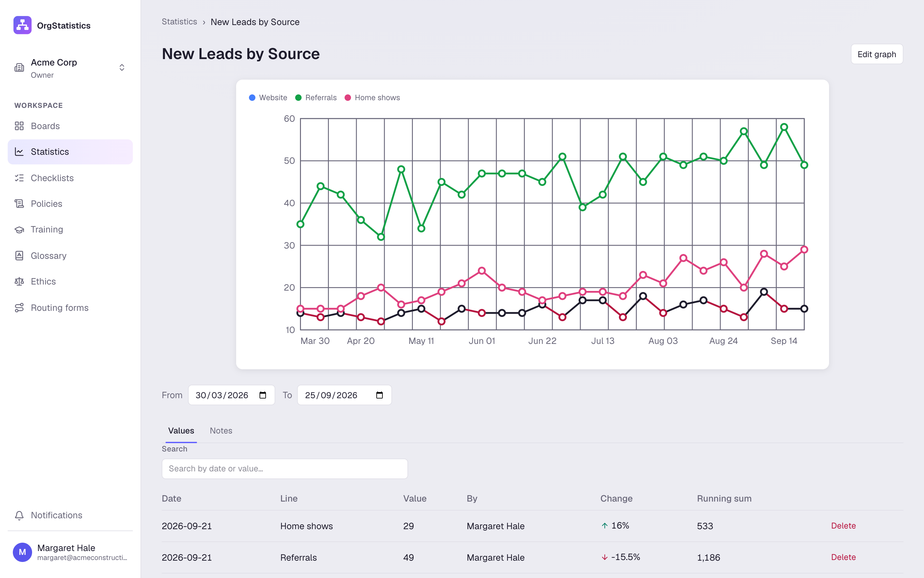Click the Search by date or value field
924x578 pixels.
[x=285, y=469]
